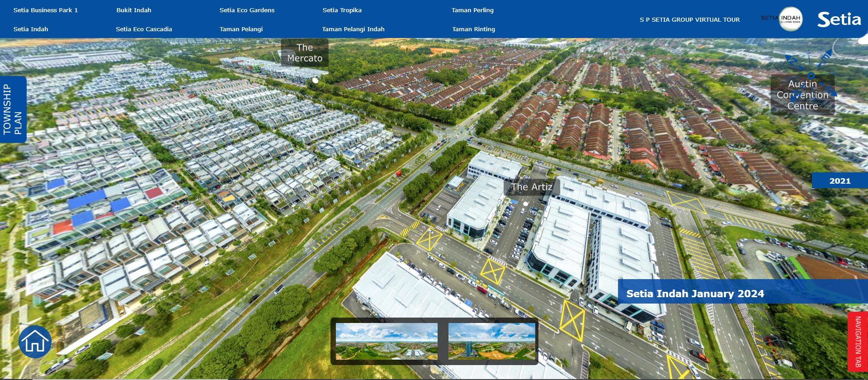The height and width of the screenshot is (380, 868).
Task: Click the circular Setia Indah logo
Action: click(x=791, y=19)
